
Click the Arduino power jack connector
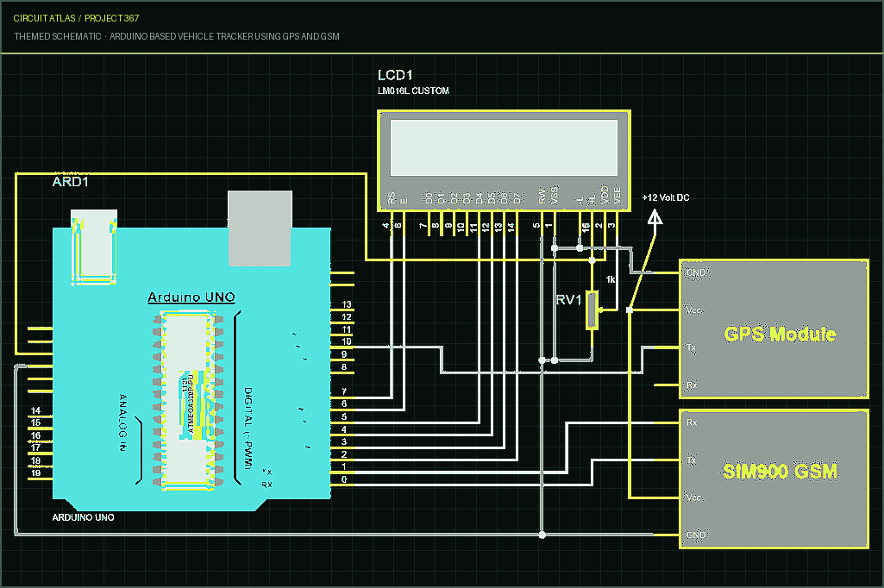94,246
